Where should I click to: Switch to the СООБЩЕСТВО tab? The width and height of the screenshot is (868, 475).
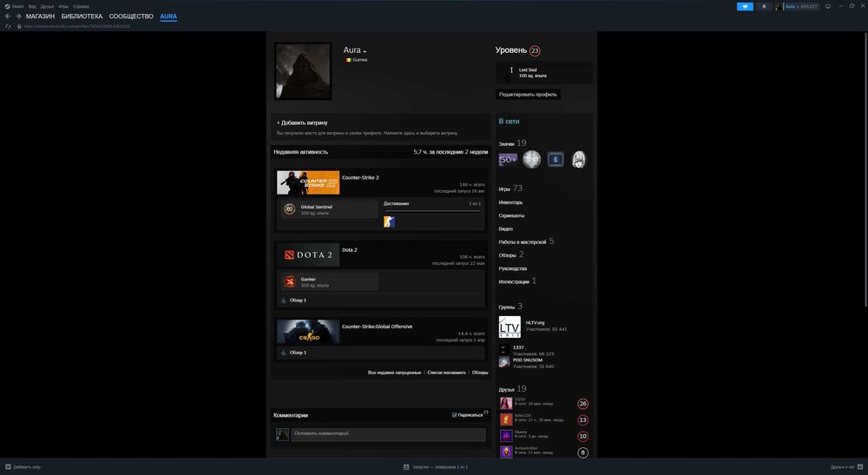pyautogui.click(x=131, y=16)
